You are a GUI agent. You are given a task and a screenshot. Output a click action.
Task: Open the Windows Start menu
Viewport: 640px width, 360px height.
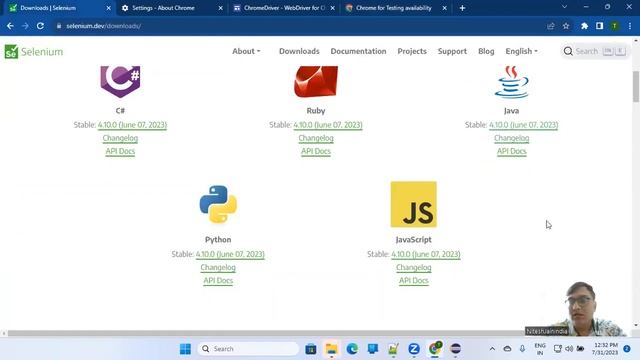tap(185, 349)
